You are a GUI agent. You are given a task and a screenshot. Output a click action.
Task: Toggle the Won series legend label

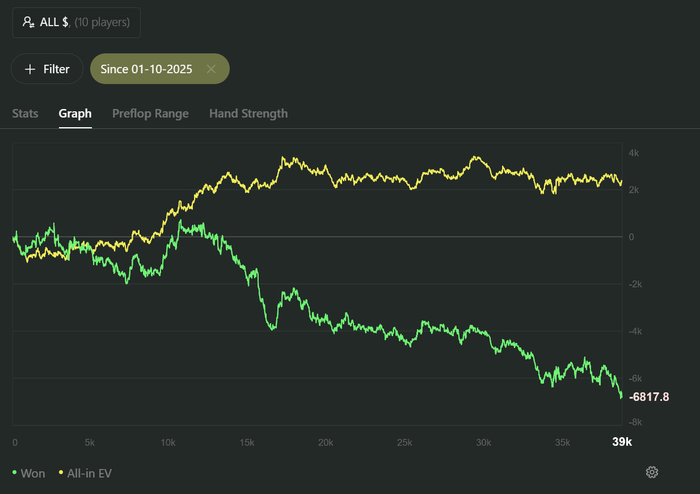(x=31, y=472)
